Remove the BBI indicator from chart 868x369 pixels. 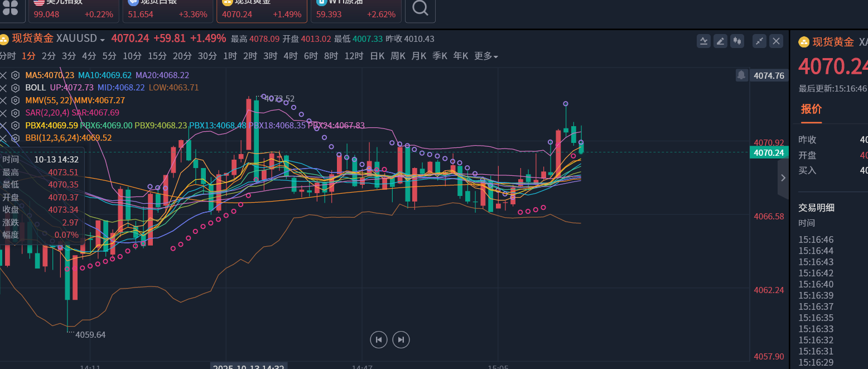[4, 138]
